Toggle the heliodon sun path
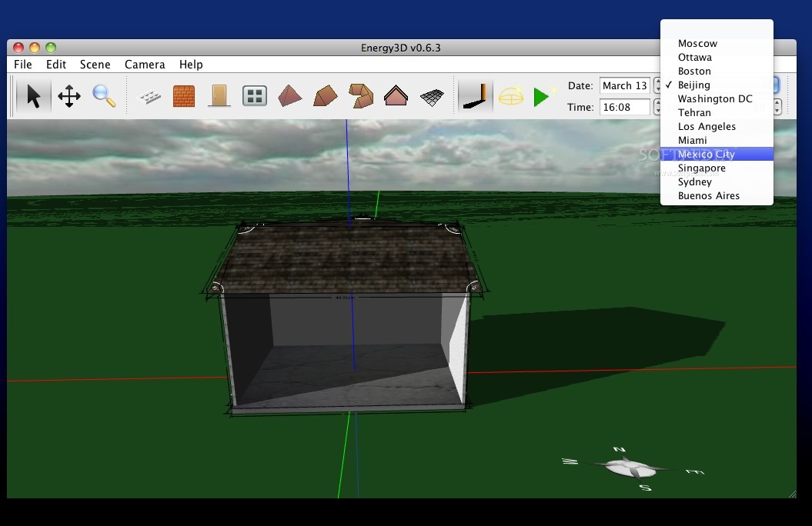The width and height of the screenshot is (812, 526). coord(511,96)
